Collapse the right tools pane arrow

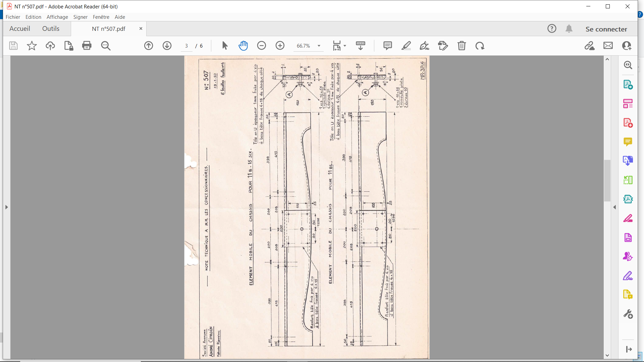pos(614,207)
